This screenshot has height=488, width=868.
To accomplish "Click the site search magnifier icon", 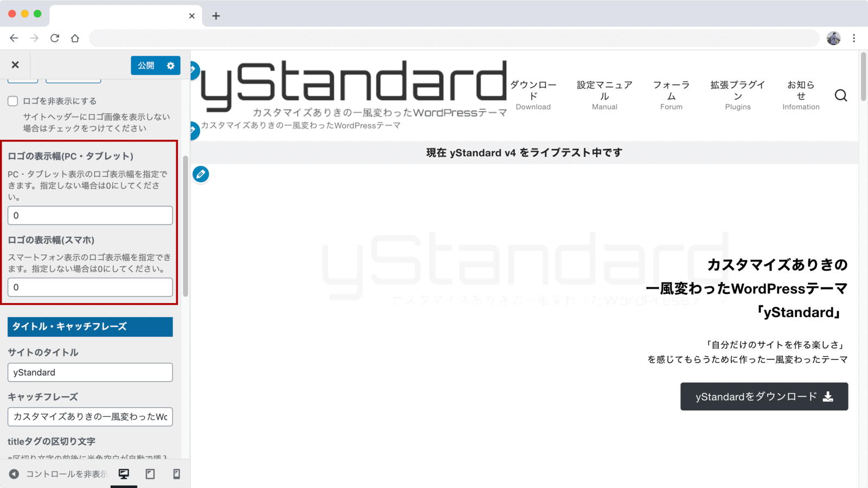I will (x=841, y=95).
